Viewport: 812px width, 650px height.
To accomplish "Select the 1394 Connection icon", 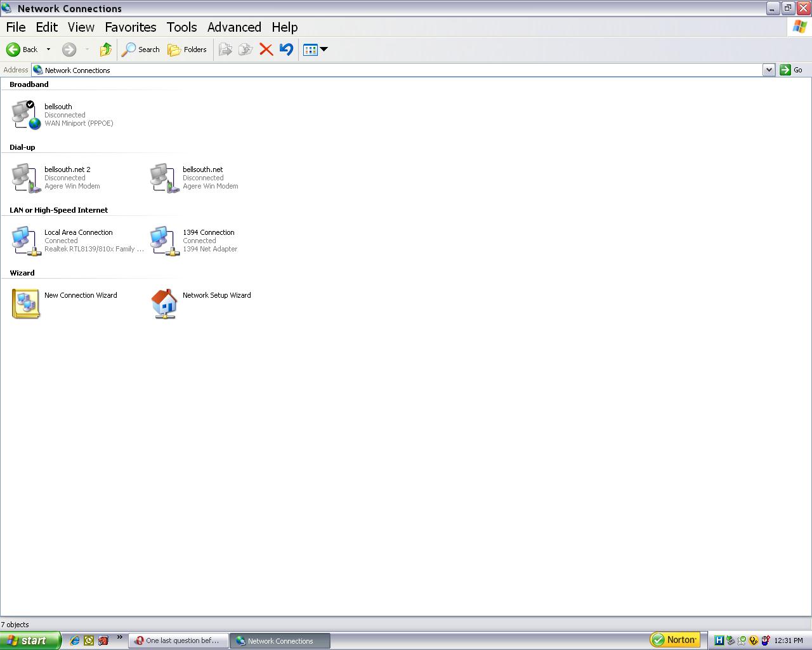I will (x=164, y=241).
